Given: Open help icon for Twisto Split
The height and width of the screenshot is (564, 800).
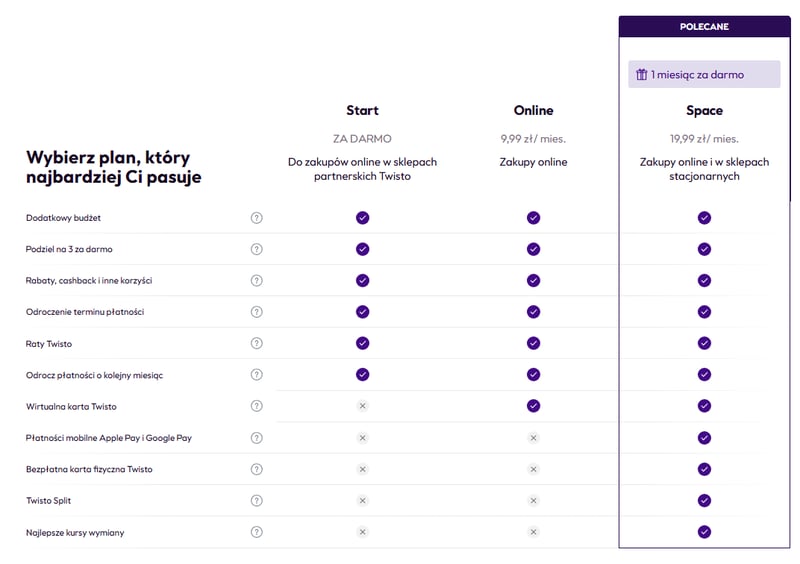Looking at the screenshot, I should (257, 501).
